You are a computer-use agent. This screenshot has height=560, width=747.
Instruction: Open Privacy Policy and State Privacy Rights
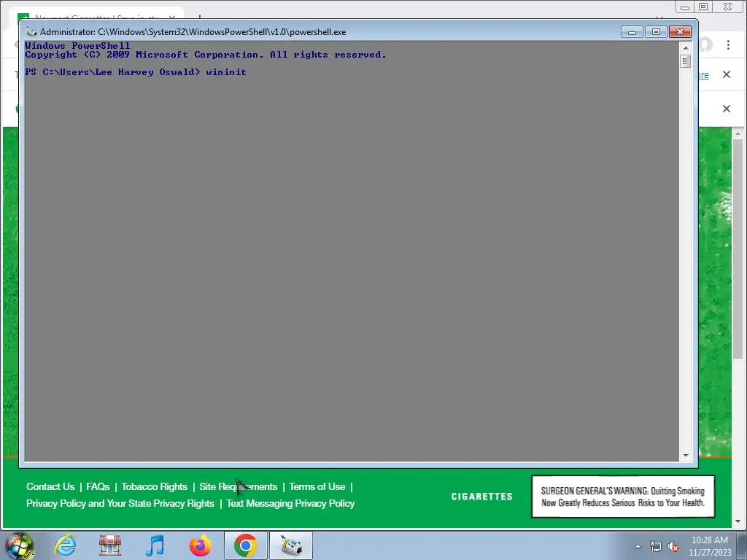[x=120, y=503]
